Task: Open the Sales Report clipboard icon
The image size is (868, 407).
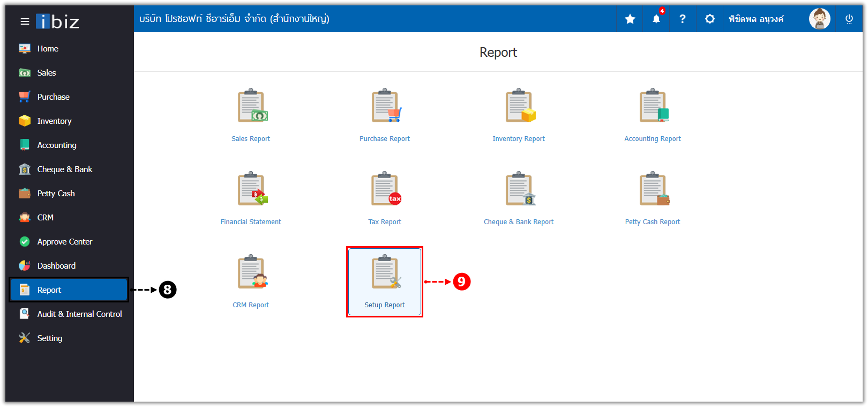Action: [x=251, y=106]
